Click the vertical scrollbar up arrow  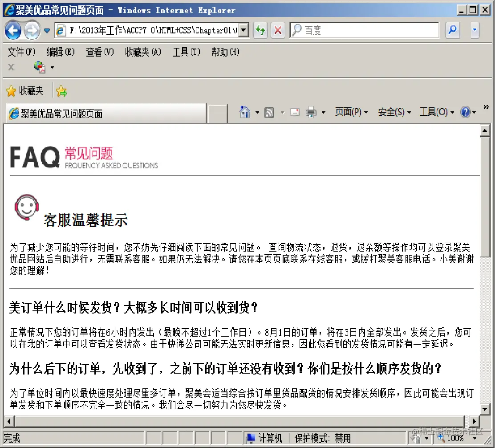(485, 131)
